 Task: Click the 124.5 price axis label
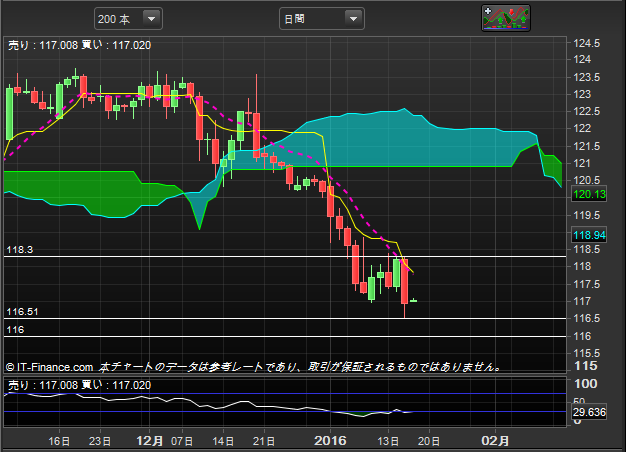click(586, 43)
